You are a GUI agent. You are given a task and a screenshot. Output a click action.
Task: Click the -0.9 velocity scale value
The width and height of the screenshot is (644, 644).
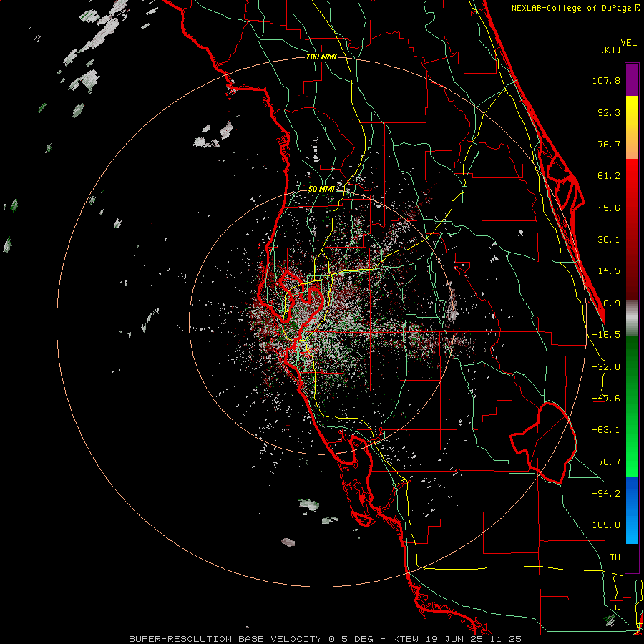609,303
